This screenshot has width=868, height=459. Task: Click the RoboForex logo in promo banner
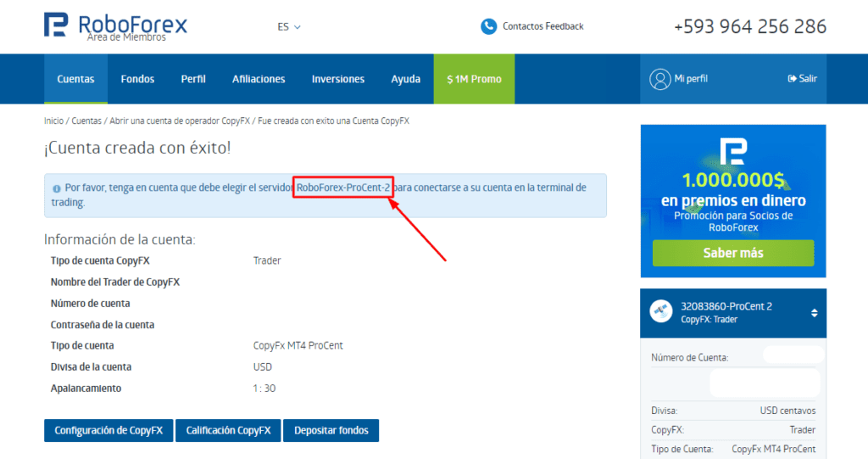point(732,153)
